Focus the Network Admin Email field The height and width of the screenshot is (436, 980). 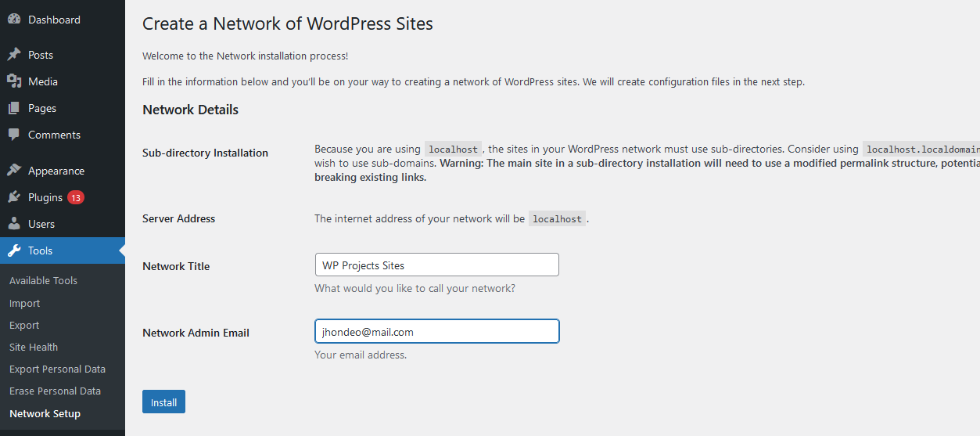coord(436,331)
